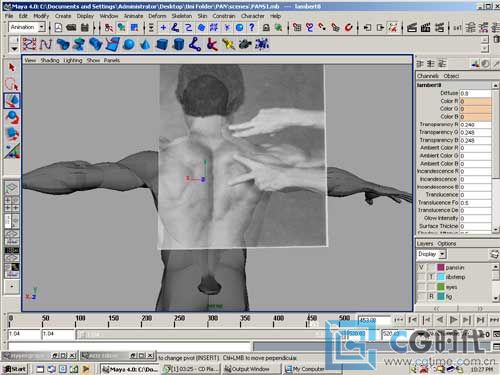The image size is (500, 375).
Task: Click the pansin layer color swatch
Action: (440, 267)
